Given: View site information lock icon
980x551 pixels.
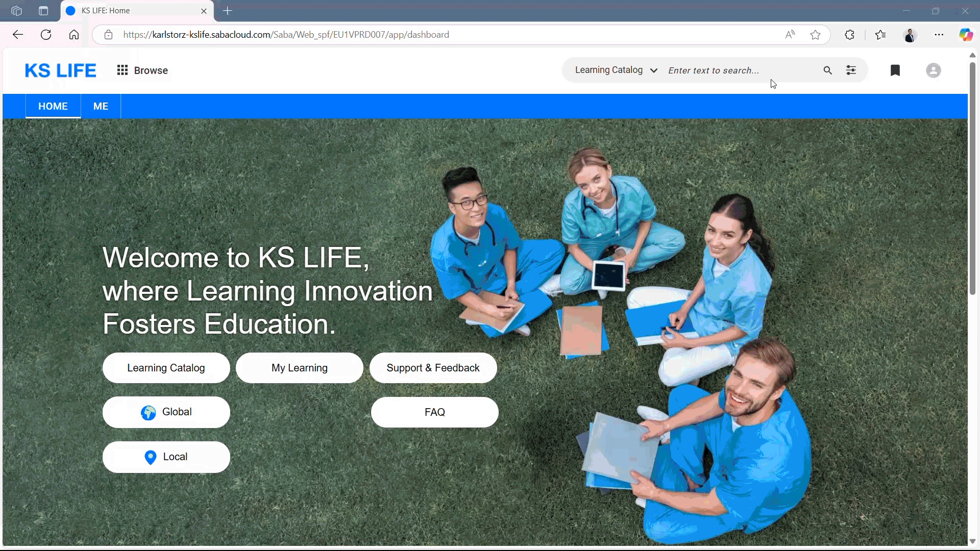Looking at the screenshot, I should (108, 35).
